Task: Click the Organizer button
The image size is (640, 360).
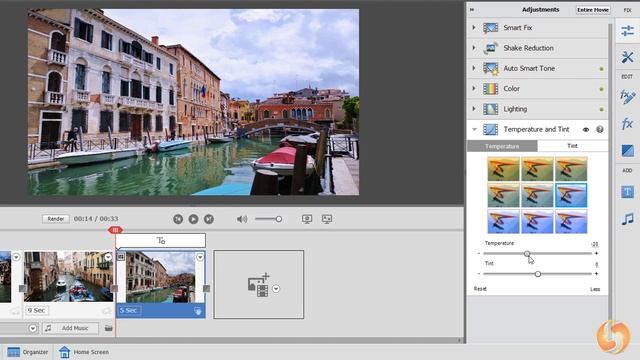Action: coord(27,352)
